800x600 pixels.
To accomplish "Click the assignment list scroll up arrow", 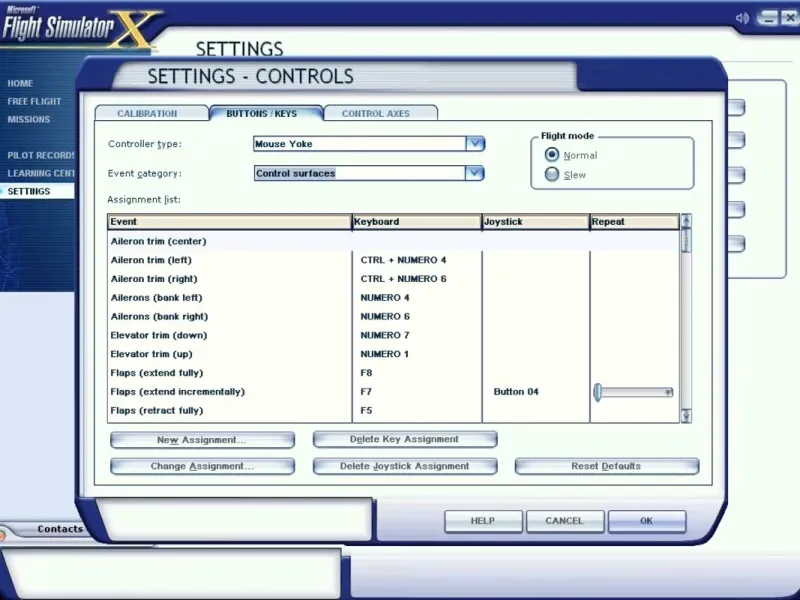I will (686, 221).
